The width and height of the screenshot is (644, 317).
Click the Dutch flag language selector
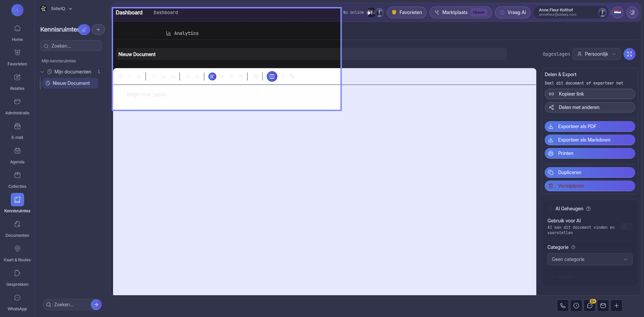618,12
